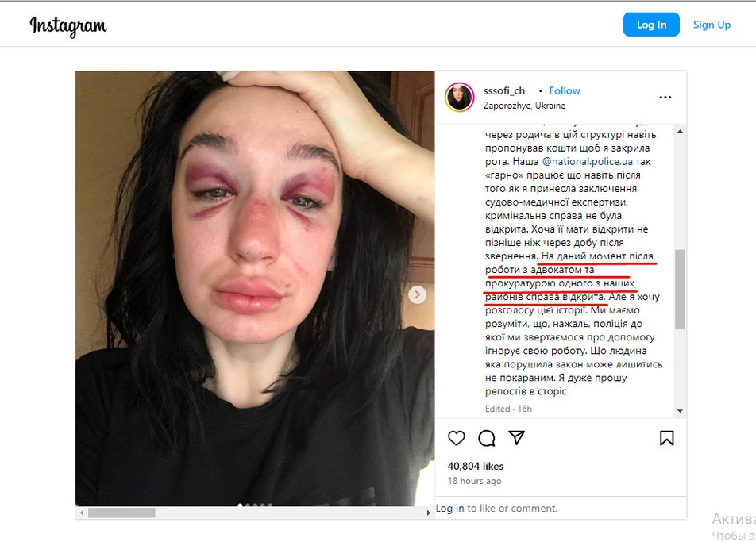Image resolution: width=756 pixels, height=542 pixels.
Task: Click the Instagram logo
Action: (68, 26)
